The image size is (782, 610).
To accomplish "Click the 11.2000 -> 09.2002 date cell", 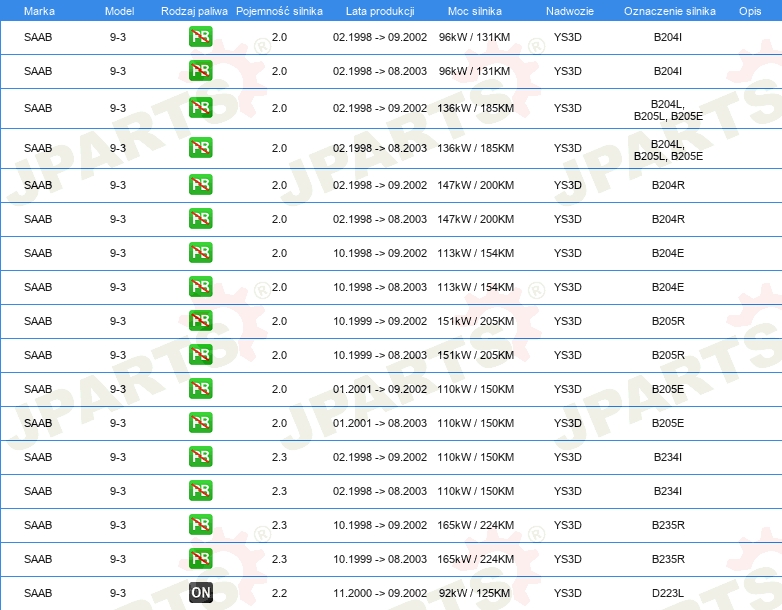I will pos(380,593).
